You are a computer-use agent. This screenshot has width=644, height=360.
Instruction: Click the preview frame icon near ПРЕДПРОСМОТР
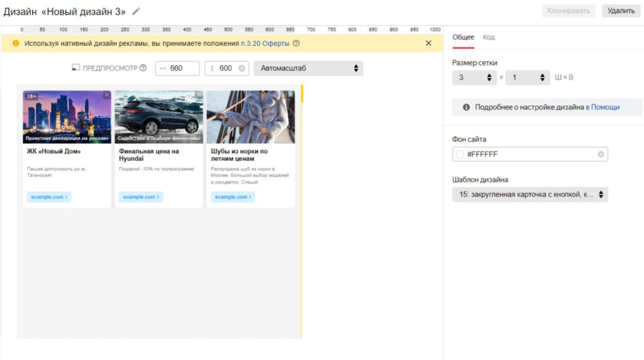(x=75, y=68)
